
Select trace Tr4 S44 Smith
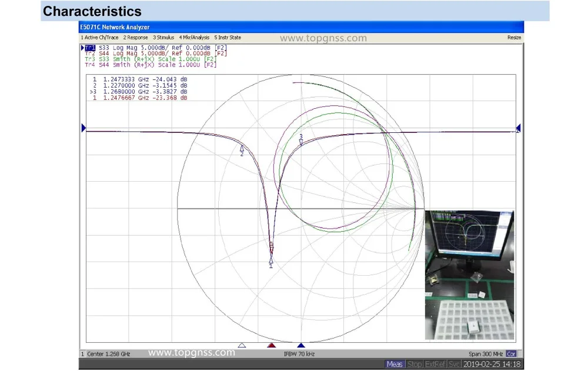coord(151,65)
